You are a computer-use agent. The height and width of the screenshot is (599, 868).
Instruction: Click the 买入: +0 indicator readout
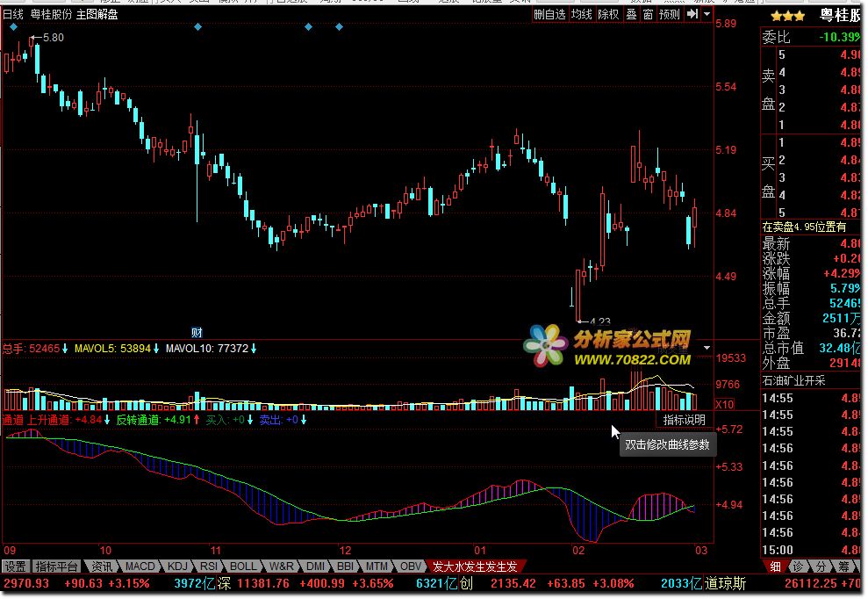(x=230, y=420)
